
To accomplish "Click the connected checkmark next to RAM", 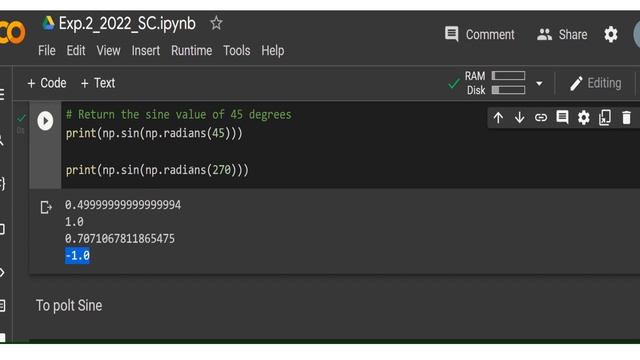I will 454,83.
